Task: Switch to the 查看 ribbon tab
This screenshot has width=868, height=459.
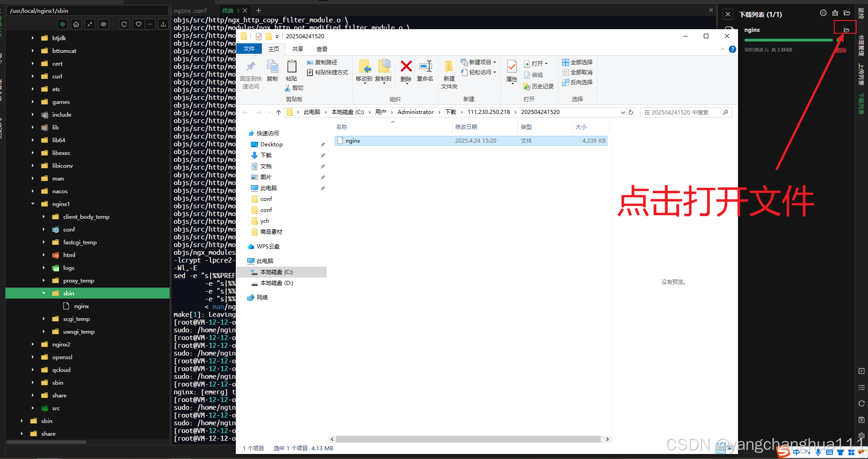Action: pyautogui.click(x=322, y=49)
